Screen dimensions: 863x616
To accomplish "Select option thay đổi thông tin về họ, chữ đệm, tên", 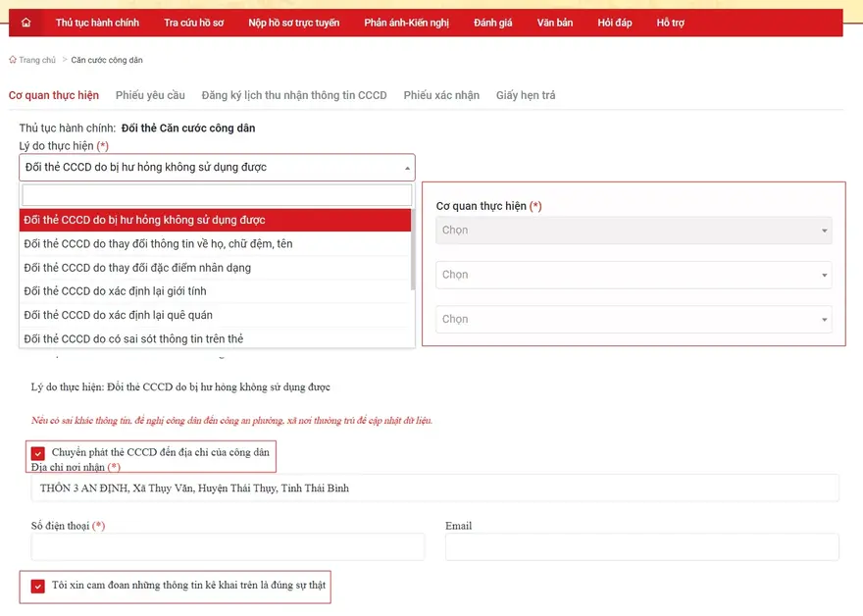I will pyautogui.click(x=158, y=243).
